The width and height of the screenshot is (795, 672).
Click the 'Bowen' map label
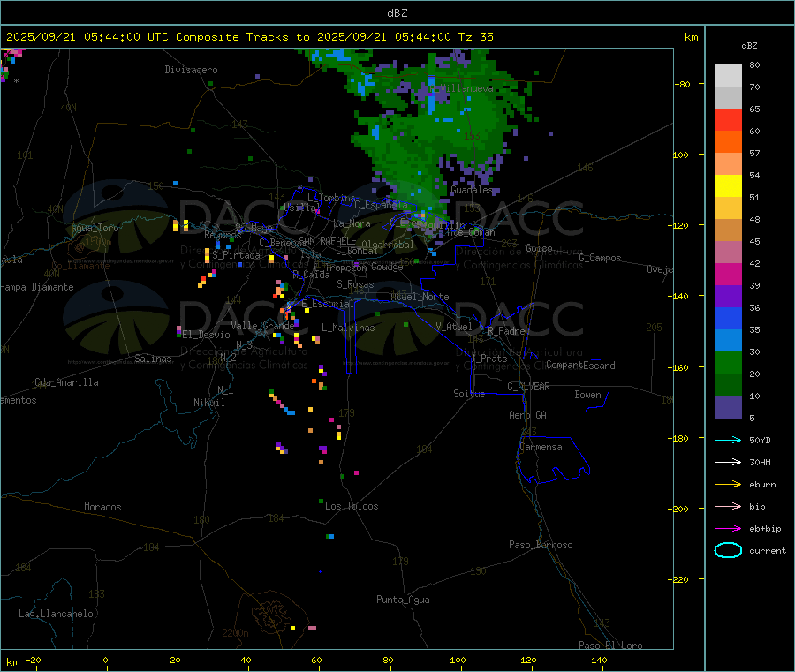point(588,395)
